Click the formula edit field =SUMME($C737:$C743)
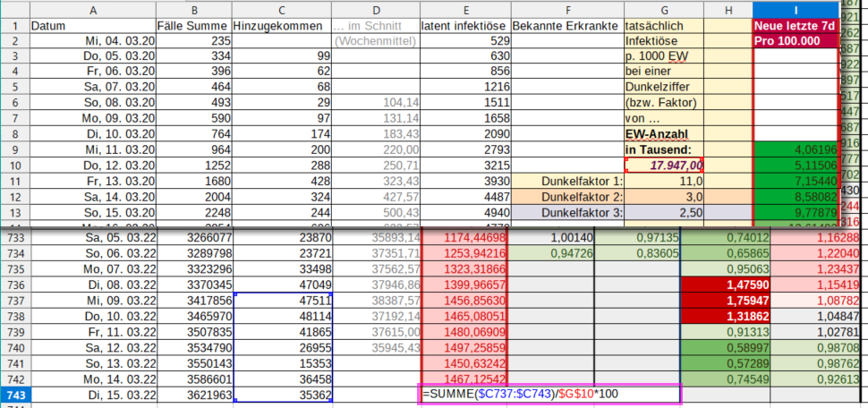The height and width of the screenshot is (408, 868). tap(549, 395)
